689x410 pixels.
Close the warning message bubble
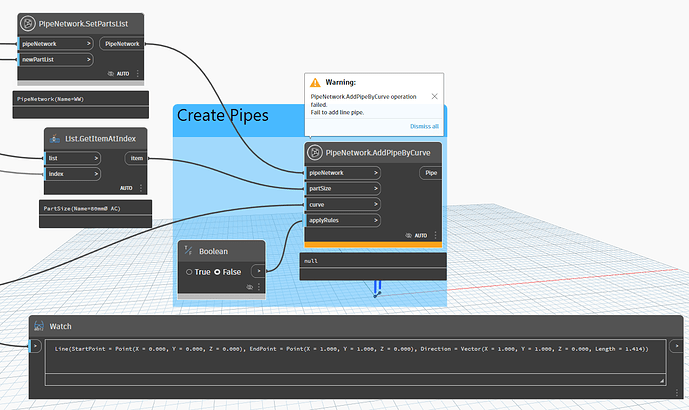click(434, 96)
